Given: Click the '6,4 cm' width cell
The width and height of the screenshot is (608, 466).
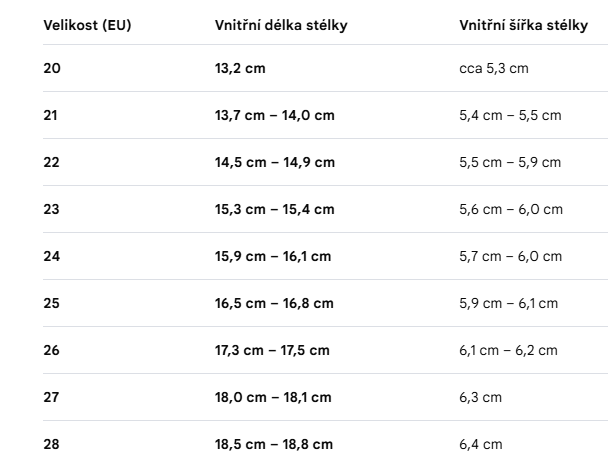Looking at the screenshot, I should (x=481, y=444).
